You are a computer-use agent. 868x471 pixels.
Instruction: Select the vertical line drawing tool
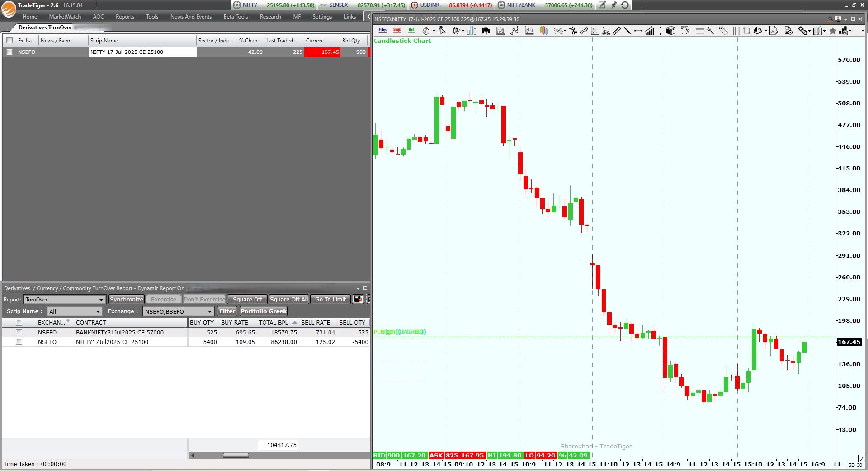pyautogui.click(x=660, y=31)
